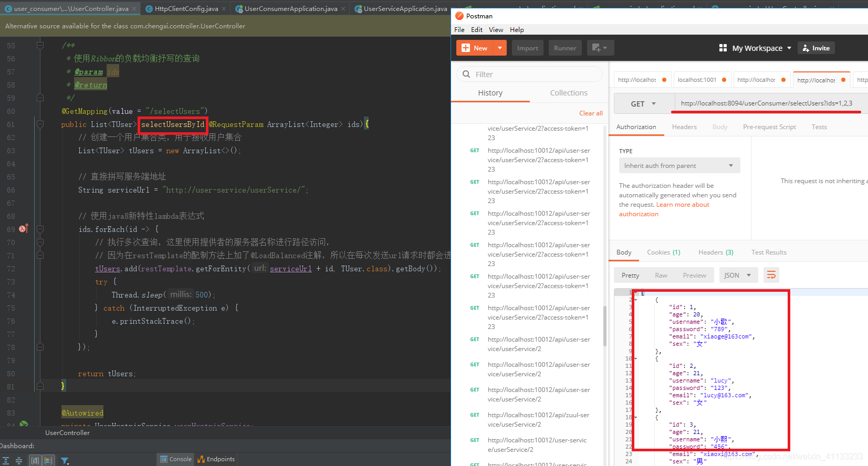
Task: Expand the My Workspace dropdown
Action: click(755, 48)
